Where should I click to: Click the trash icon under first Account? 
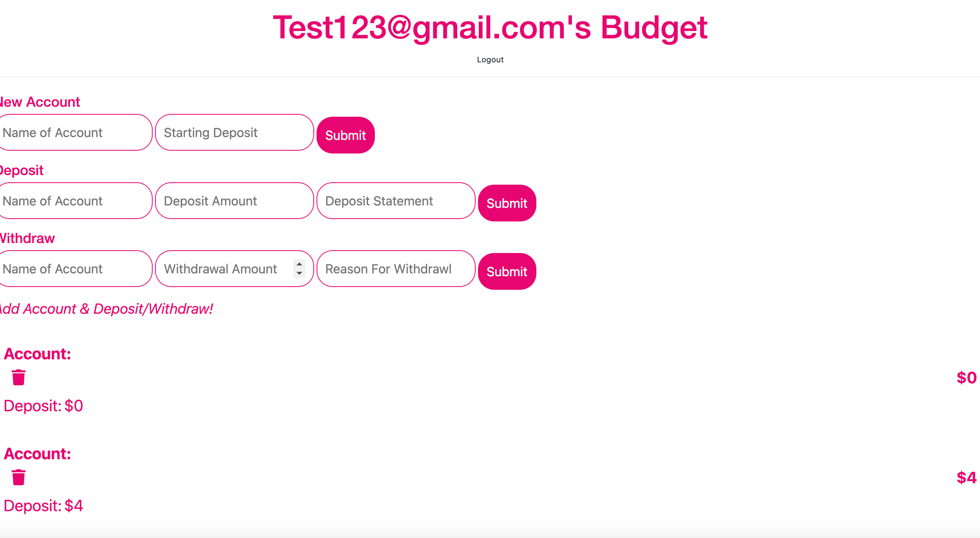pos(18,379)
